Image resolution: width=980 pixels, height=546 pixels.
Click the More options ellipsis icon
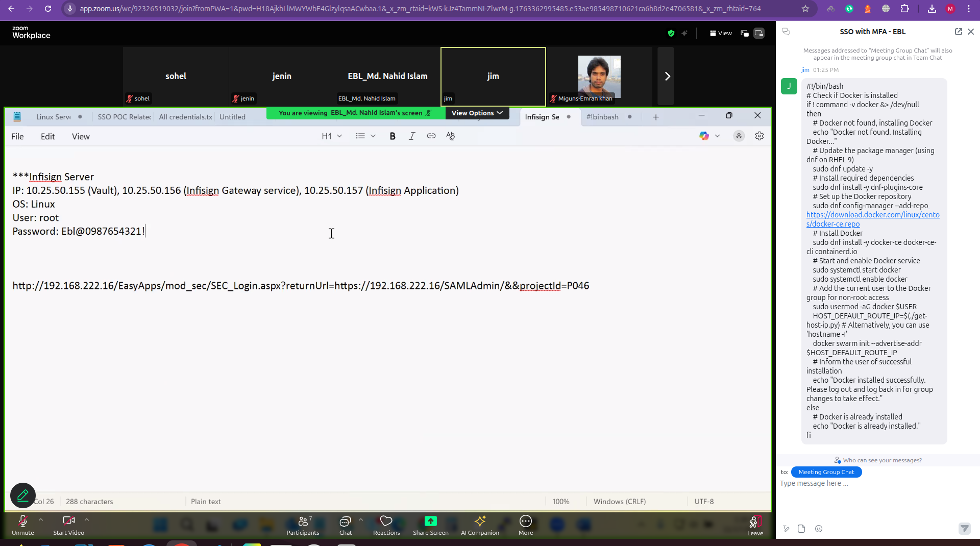tap(525, 522)
